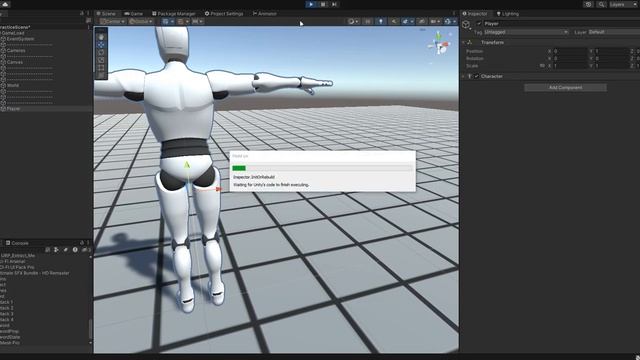The width and height of the screenshot is (640, 360).
Task: Click the Pause button in top toolbar
Action: tap(322, 4)
